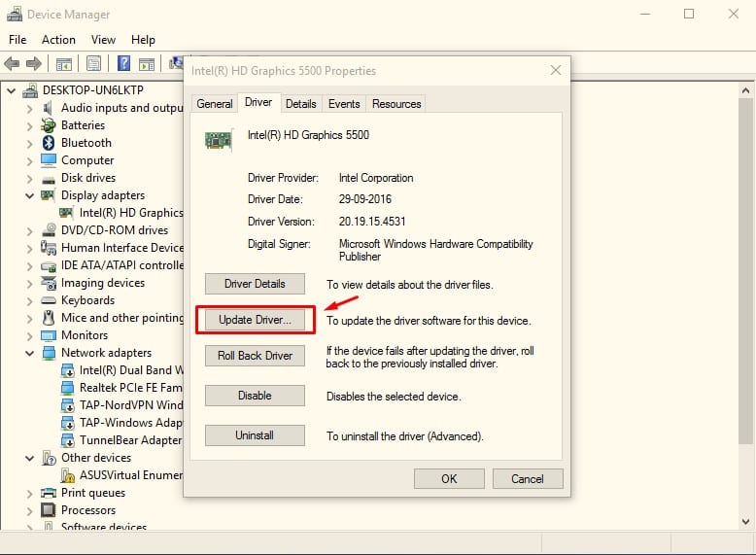The image size is (756, 555).
Task: Click the Help question-mark toolbar icon
Action: tap(124, 63)
